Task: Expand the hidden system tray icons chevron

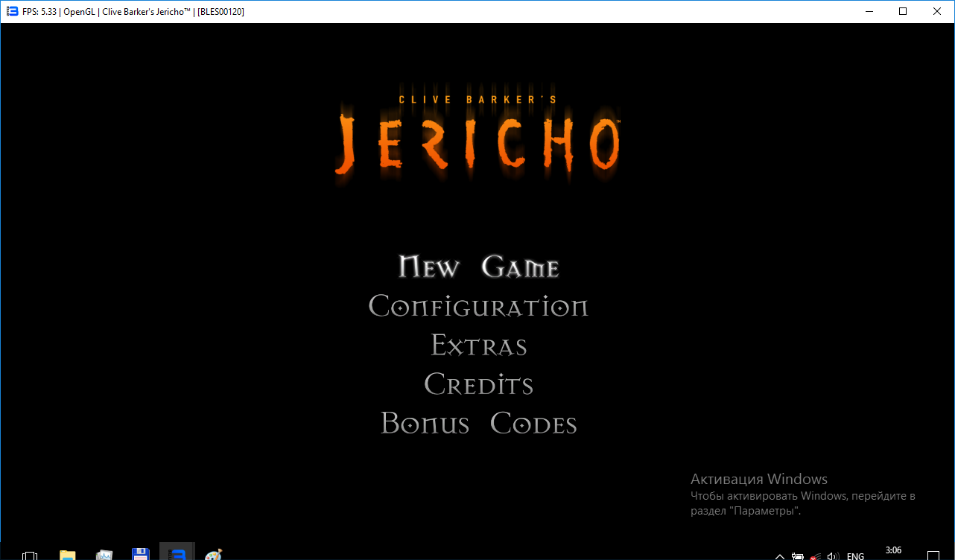Action: click(779, 556)
